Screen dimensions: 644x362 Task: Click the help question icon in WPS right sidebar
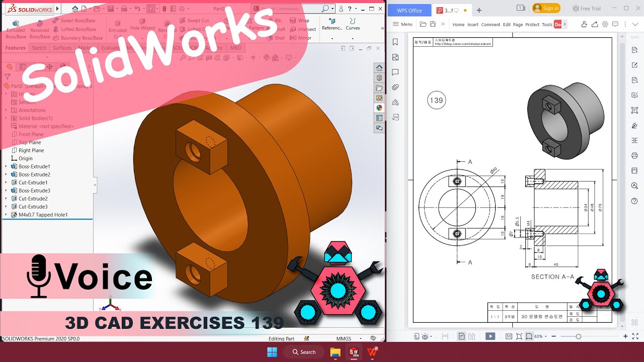[x=634, y=201]
